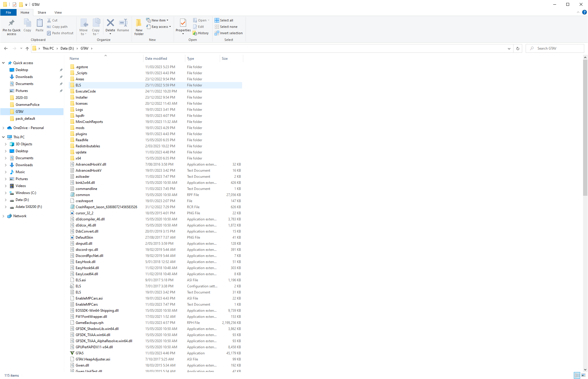Collapse the This PC tree node
This screenshot has height=379, width=588.
pyautogui.click(x=3, y=137)
